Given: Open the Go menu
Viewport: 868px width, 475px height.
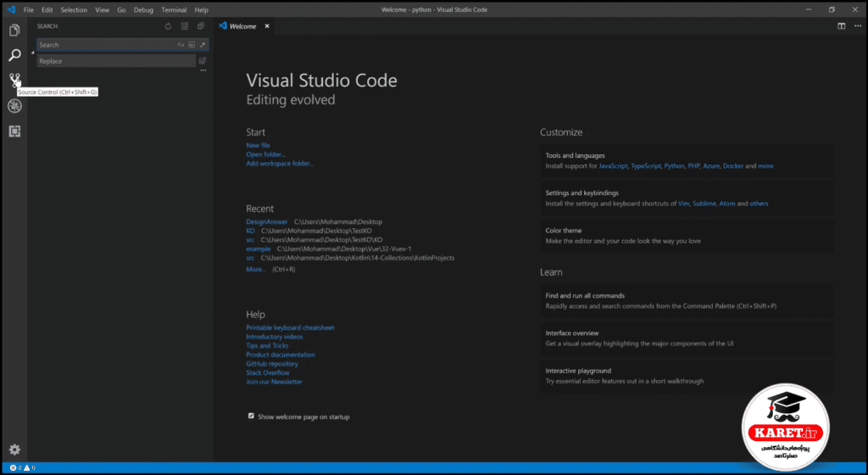Looking at the screenshot, I should 121,10.
